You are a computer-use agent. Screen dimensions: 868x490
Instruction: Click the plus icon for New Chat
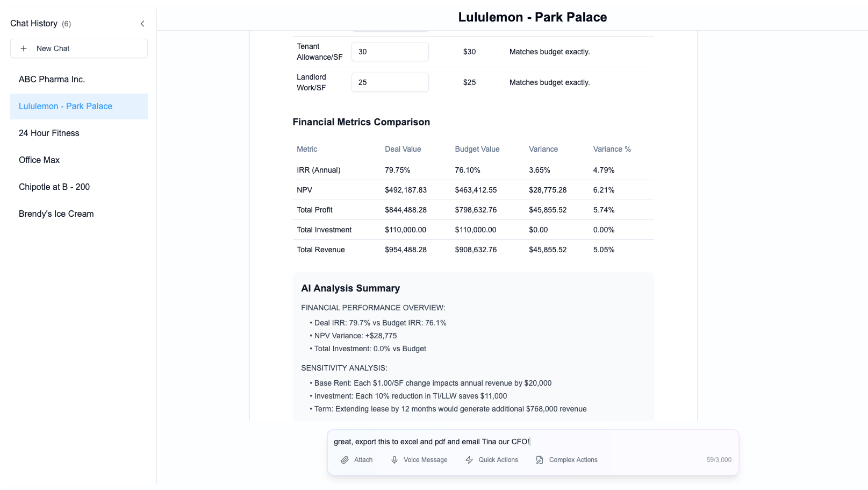point(24,48)
